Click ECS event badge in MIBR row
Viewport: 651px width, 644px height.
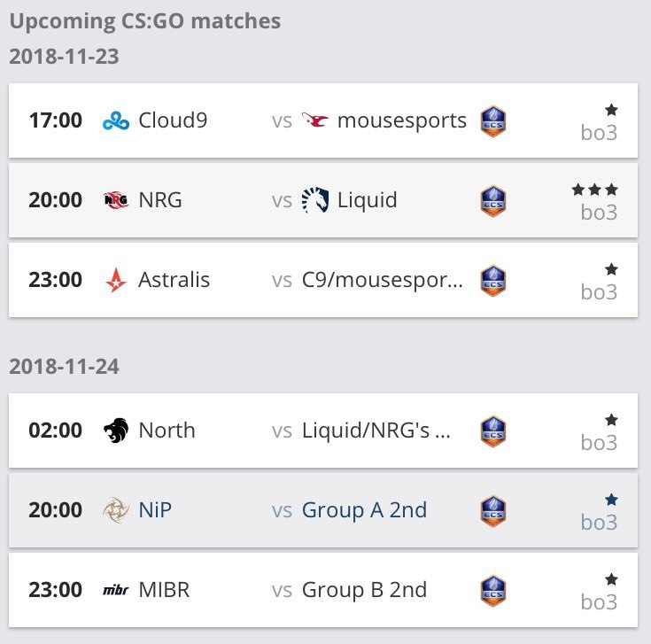pyautogui.click(x=493, y=591)
